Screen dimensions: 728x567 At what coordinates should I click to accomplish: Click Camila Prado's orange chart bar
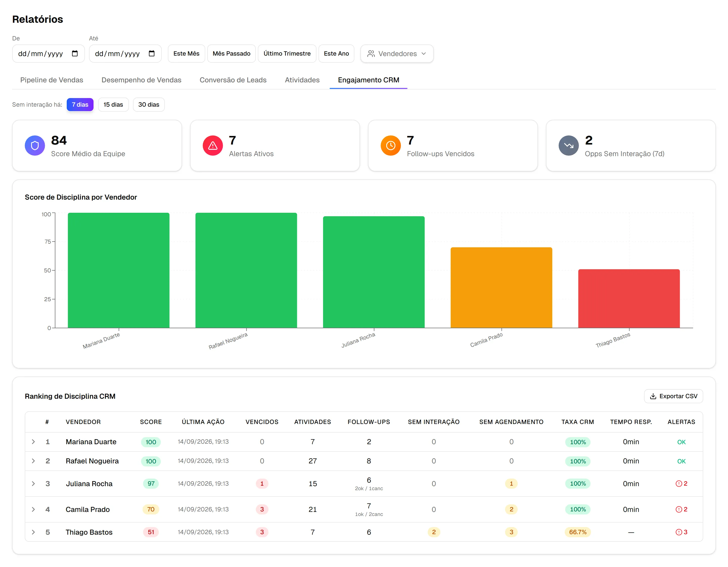tap(501, 288)
